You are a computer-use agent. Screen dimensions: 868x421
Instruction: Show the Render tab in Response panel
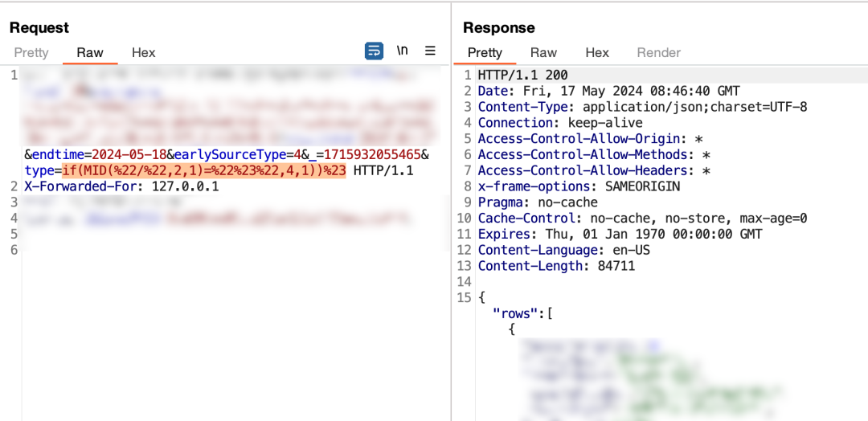[x=658, y=53]
